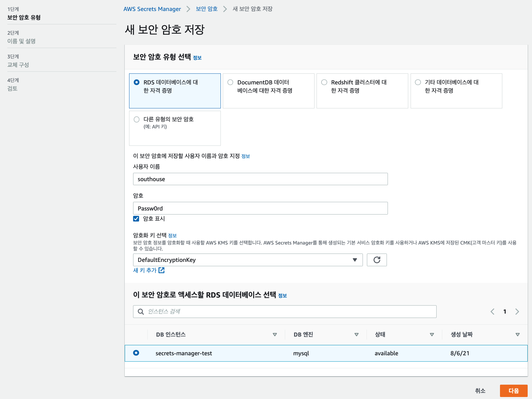Focus the 사용자 이름 field containing southouse
Viewport: 532px width, 399px height.
pos(260,179)
